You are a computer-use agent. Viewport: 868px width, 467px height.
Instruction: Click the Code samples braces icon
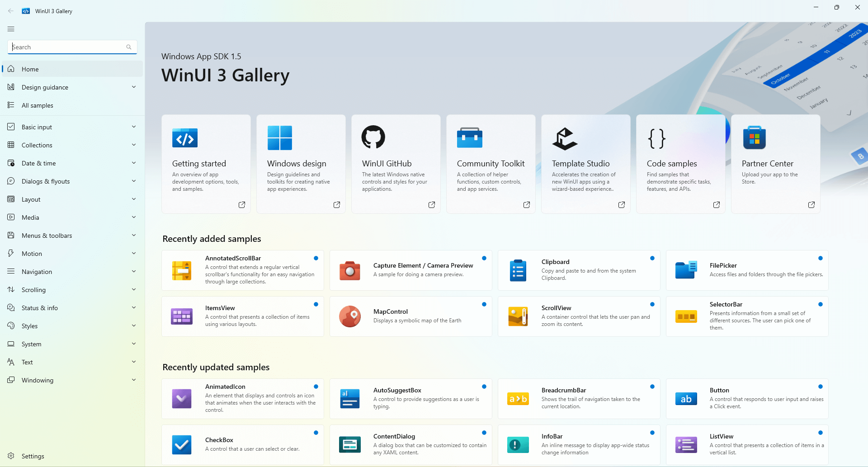[657, 138]
